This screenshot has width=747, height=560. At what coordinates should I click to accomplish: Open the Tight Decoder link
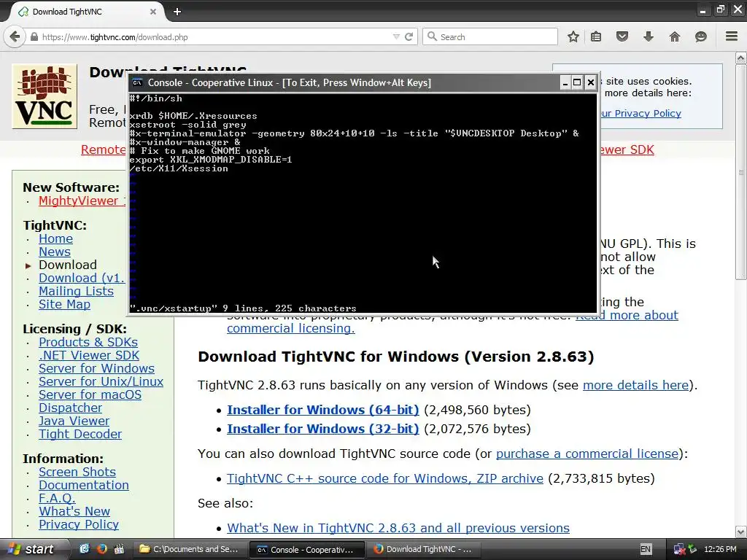point(80,434)
